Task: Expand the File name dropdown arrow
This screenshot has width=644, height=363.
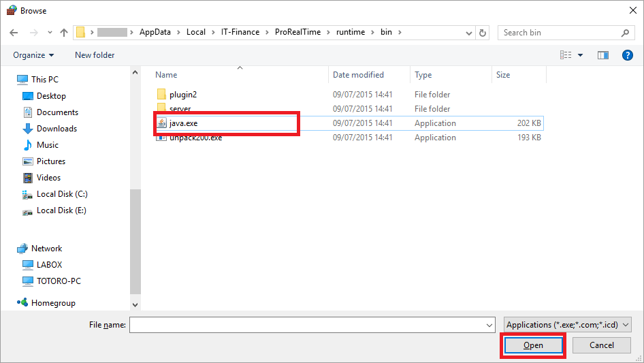Action: click(x=489, y=325)
